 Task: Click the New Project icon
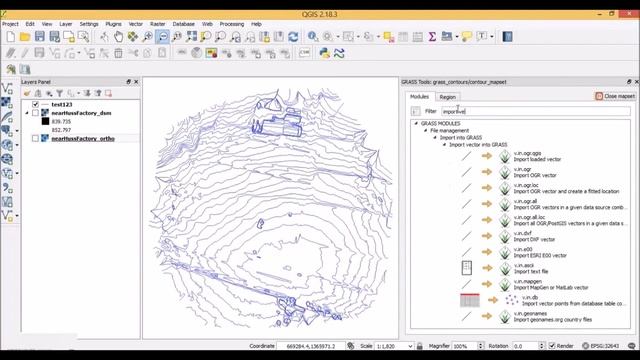(11, 37)
